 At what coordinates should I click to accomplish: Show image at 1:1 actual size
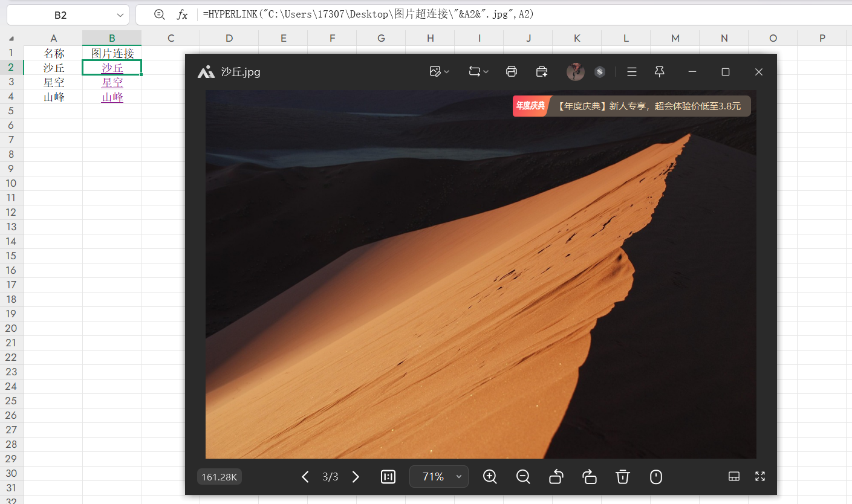388,477
